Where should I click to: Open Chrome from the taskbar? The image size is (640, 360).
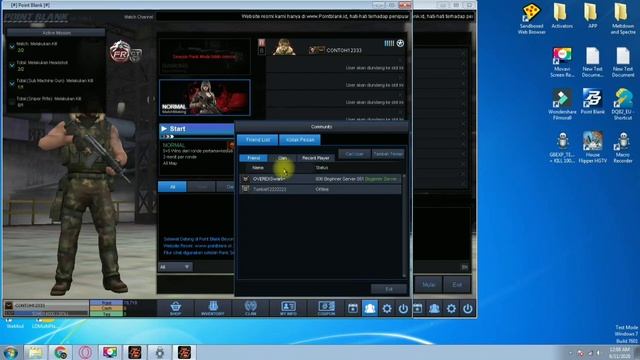coord(60,352)
